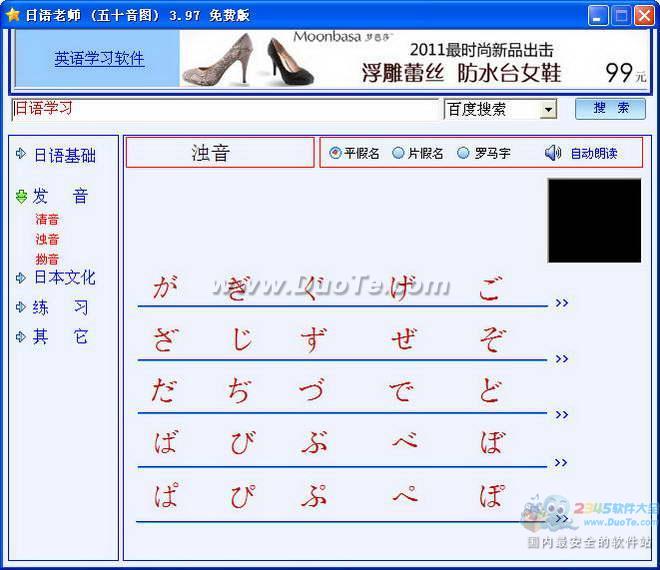Open 拗音 under pronunciation menu
The image size is (660, 570).
[47, 259]
